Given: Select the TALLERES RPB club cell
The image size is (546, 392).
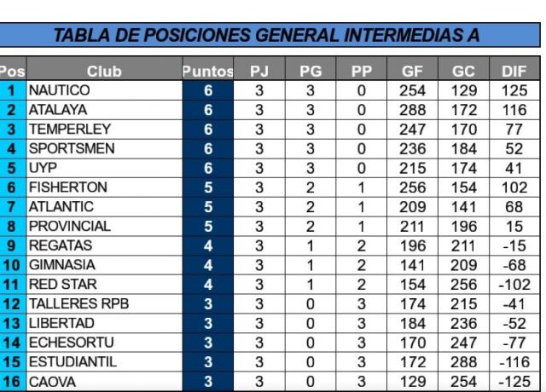Looking at the screenshot, I should [x=104, y=304].
